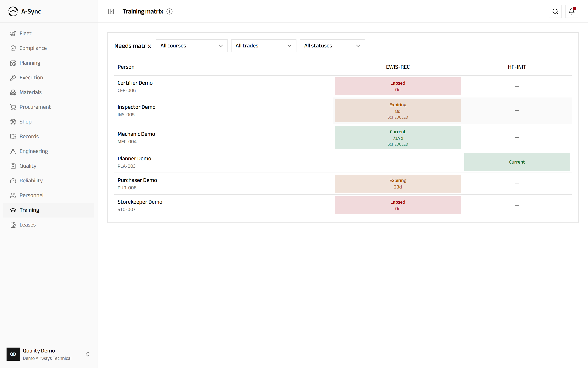Click Storekeeper Demo Lapsed 0d cell
This screenshot has height=368, width=588.
(398, 205)
